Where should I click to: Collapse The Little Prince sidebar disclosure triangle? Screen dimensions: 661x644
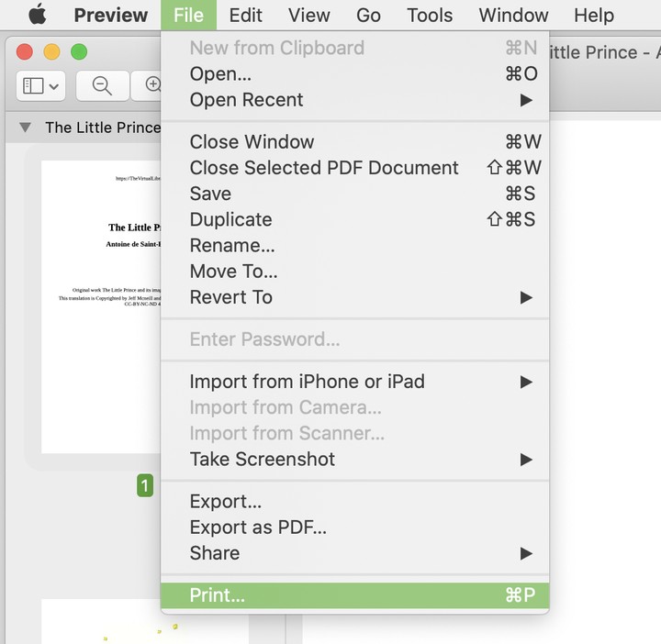[25, 128]
